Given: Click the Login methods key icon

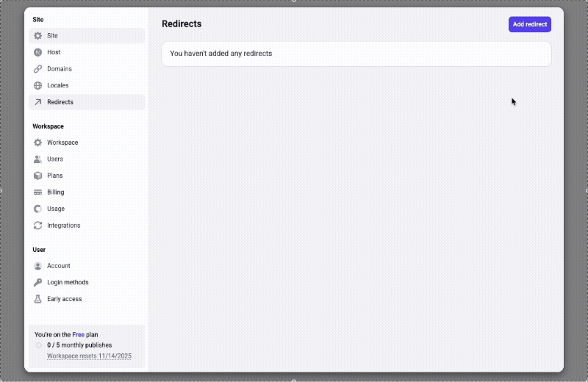Looking at the screenshot, I should (x=38, y=283).
